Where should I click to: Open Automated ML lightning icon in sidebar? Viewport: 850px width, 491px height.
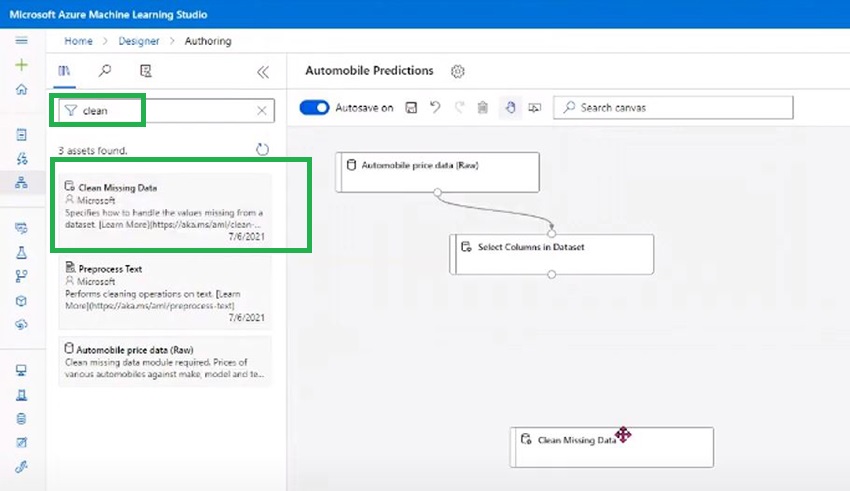(x=21, y=158)
